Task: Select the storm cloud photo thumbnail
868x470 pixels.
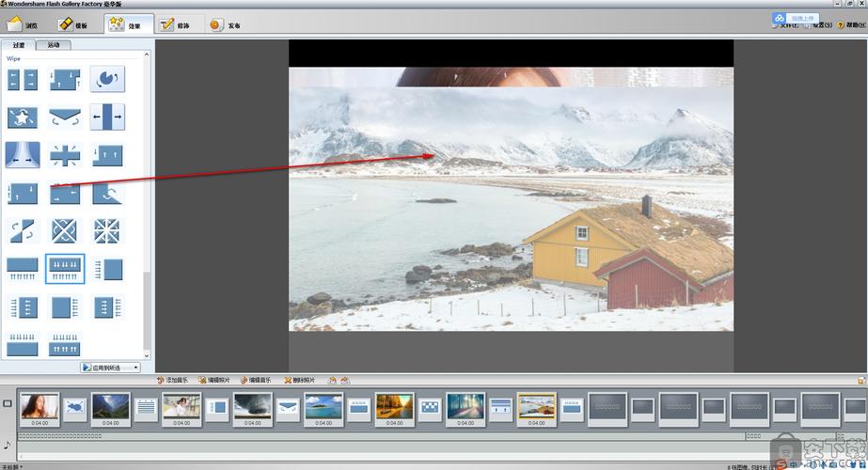Action: point(252,409)
